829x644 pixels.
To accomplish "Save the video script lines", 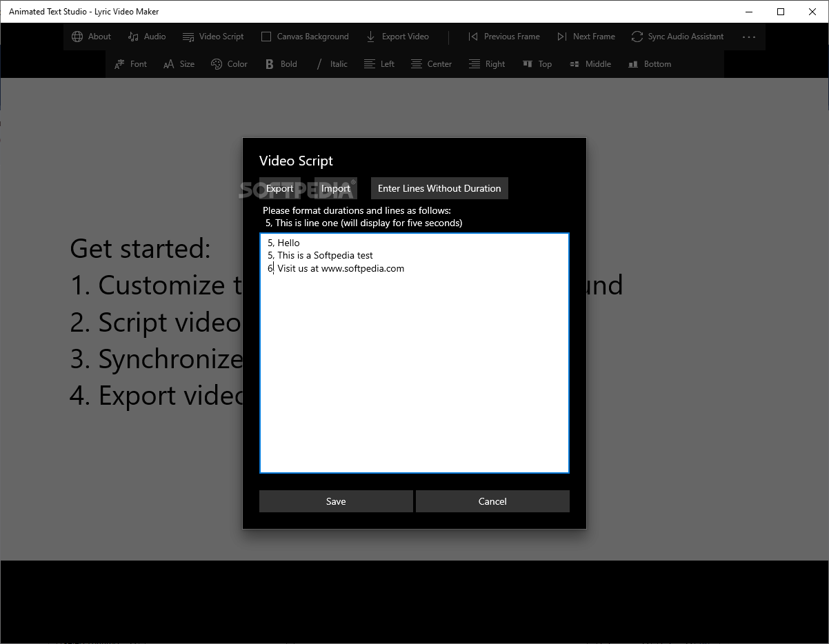I will pyautogui.click(x=336, y=501).
